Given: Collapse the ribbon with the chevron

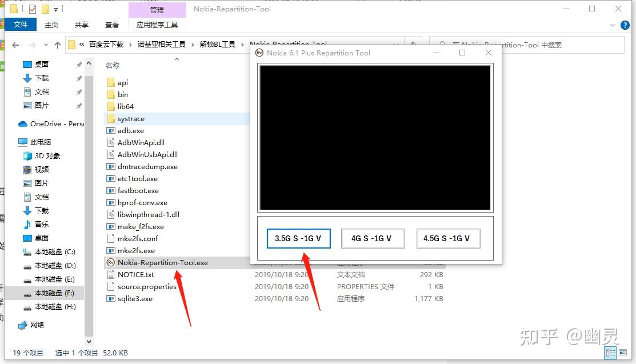Looking at the screenshot, I should 613,25.
